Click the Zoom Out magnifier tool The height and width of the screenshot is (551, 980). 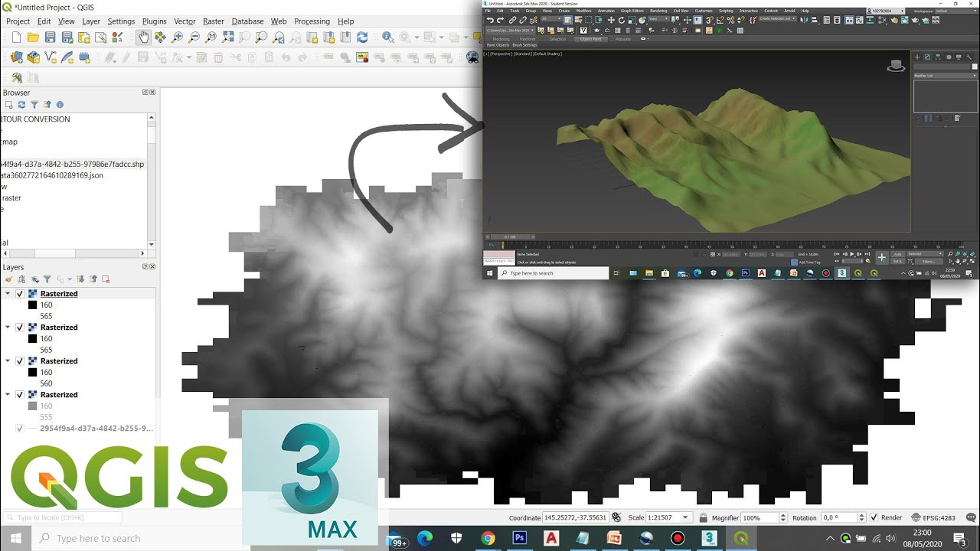pos(194,37)
